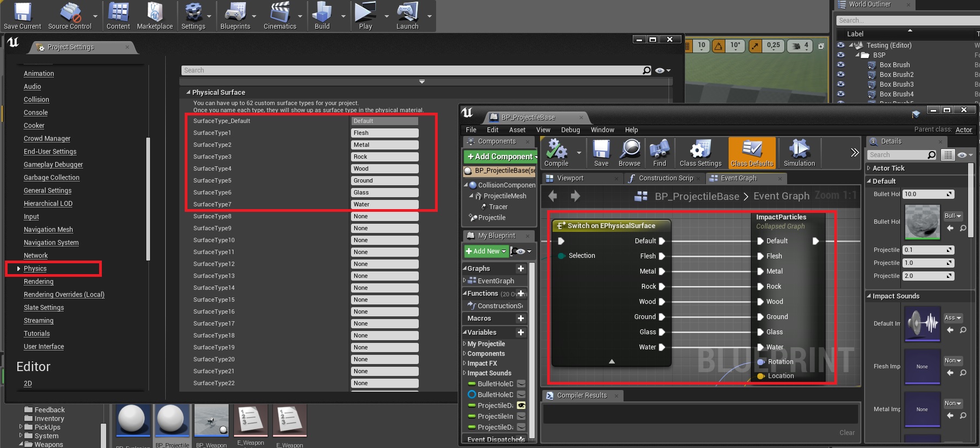Click the Compile icon in blueprint toolbar
The height and width of the screenshot is (448, 980).
(x=556, y=150)
